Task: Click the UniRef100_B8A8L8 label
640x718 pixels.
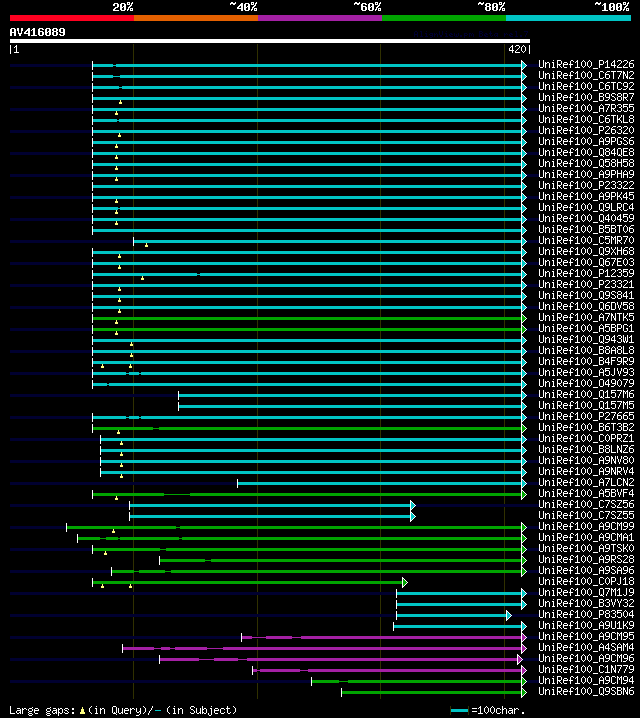Action: (586, 350)
